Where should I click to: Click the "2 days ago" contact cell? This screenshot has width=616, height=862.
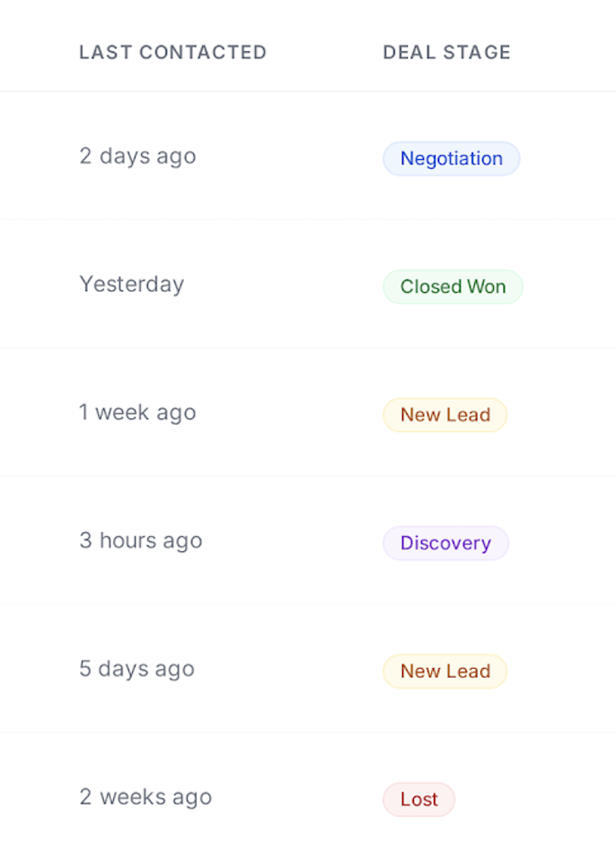137,156
